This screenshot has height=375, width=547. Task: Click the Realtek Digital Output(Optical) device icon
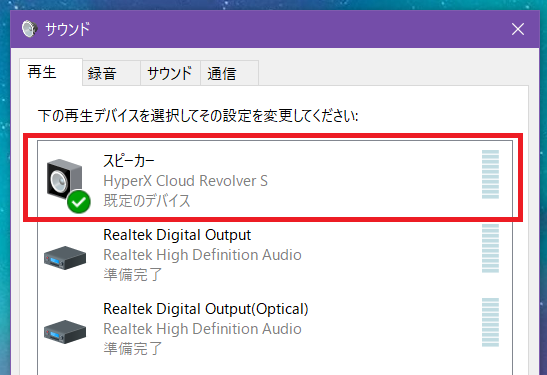(65, 331)
